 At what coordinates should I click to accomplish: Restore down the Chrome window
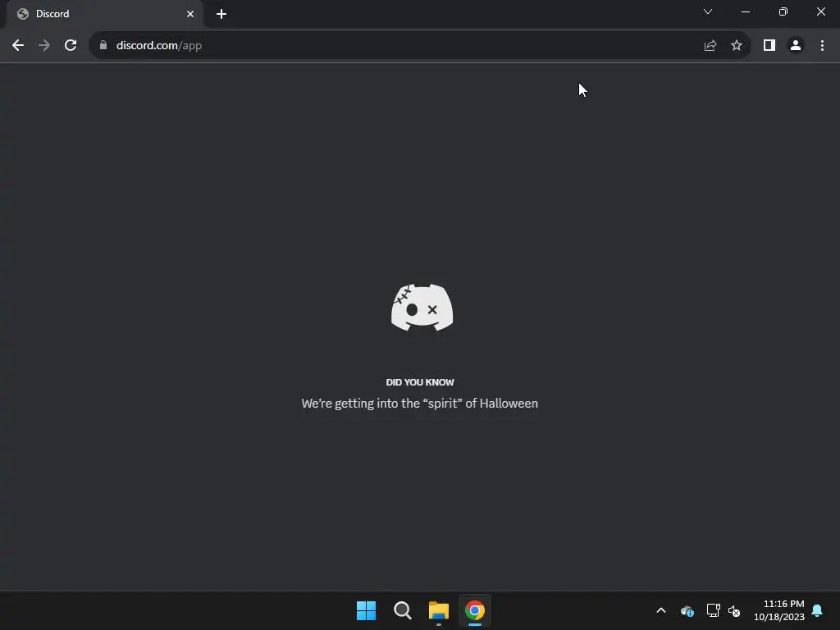[783, 11]
